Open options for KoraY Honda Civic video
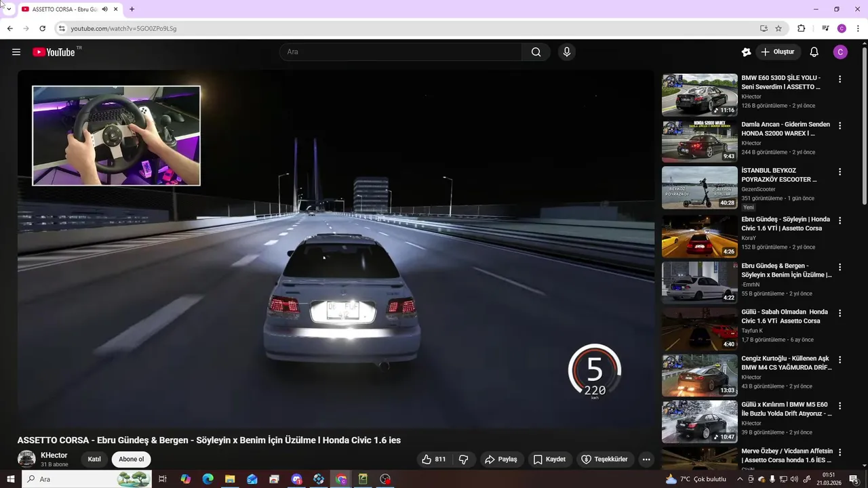This screenshot has height=488, width=868. point(840,221)
